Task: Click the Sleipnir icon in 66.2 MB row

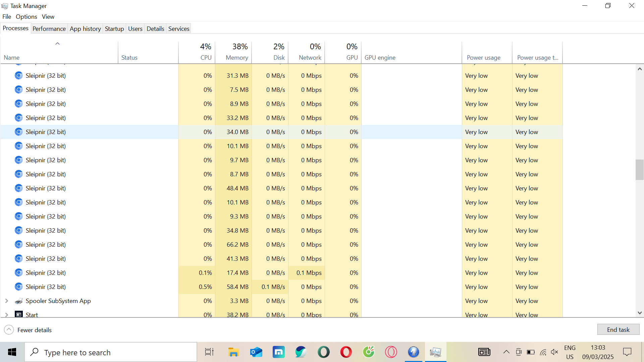Action: [x=19, y=245]
